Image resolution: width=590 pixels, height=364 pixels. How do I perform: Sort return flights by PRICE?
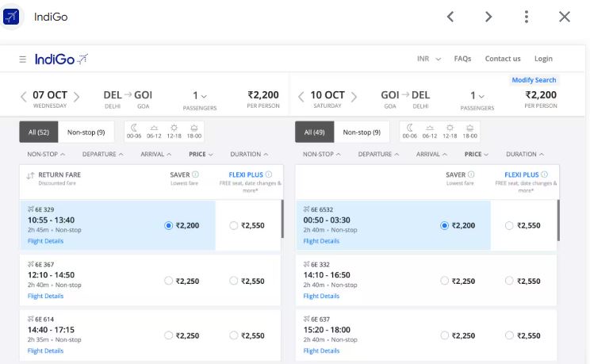pos(477,154)
